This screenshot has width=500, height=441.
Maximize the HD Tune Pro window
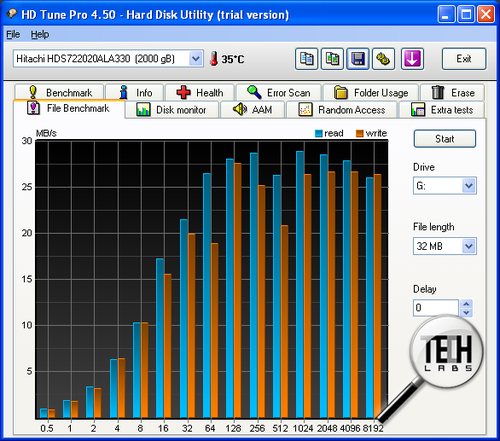[x=466, y=14]
